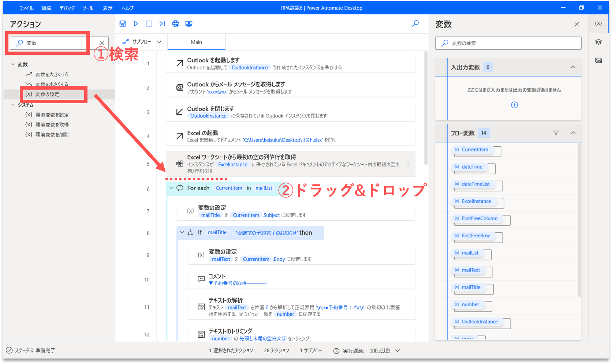Image resolution: width=612 pixels, height=364 pixels.
Task: Collapse the For each loop block
Action: click(x=171, y=188)
